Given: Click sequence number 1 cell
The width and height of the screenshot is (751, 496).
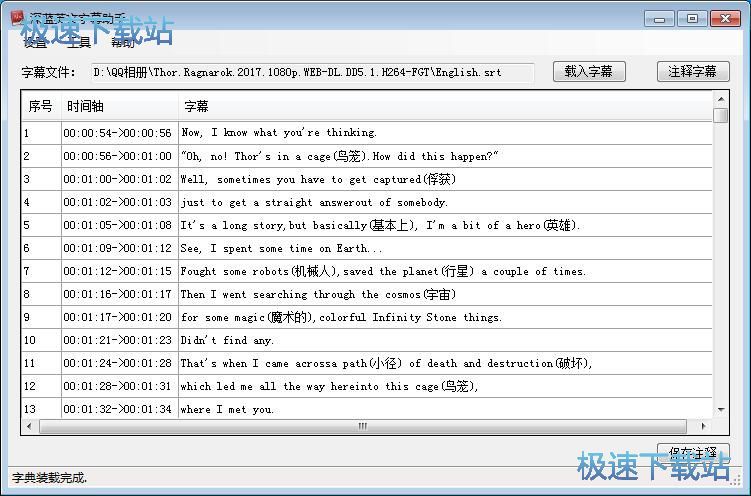Looking at the screenshot, I should point(41,133).
